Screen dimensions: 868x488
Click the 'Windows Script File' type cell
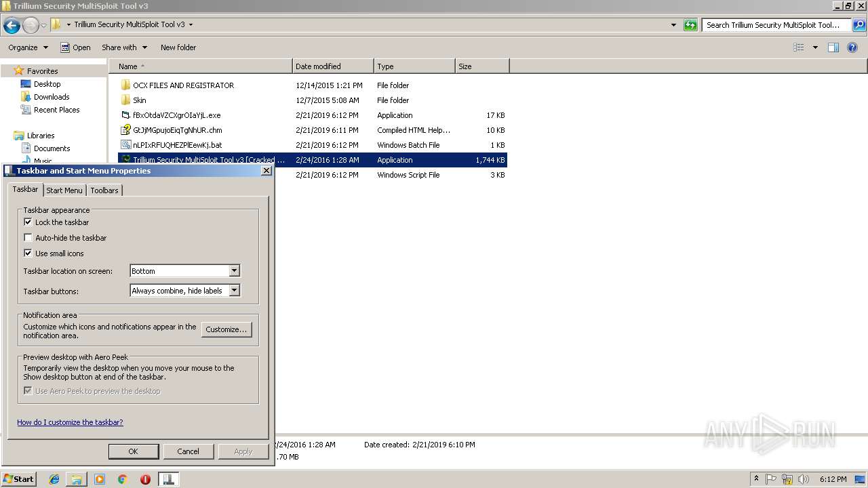point(408,175)
